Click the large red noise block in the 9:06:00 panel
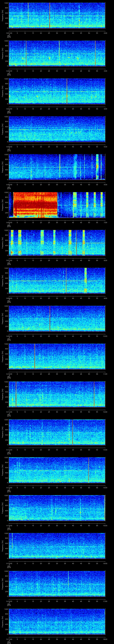The width and height of the screenshot is (114, 644). point(35,205)
